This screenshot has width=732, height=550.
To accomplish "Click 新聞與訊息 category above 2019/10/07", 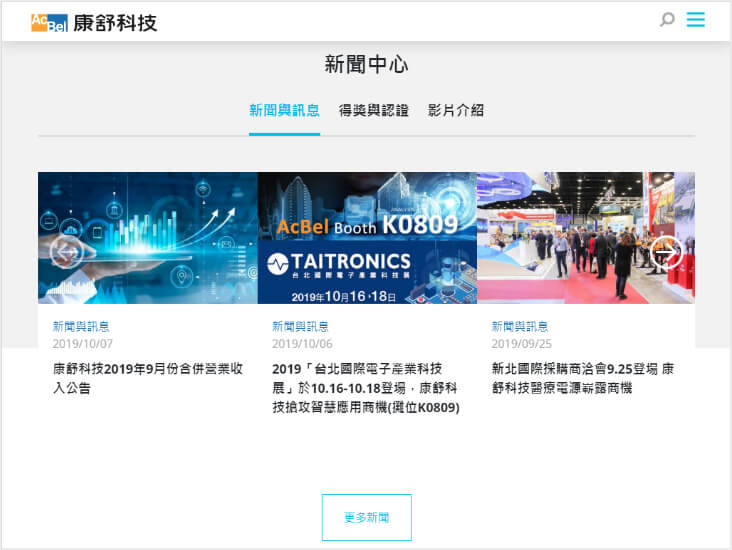I will [x=81, y=326].
